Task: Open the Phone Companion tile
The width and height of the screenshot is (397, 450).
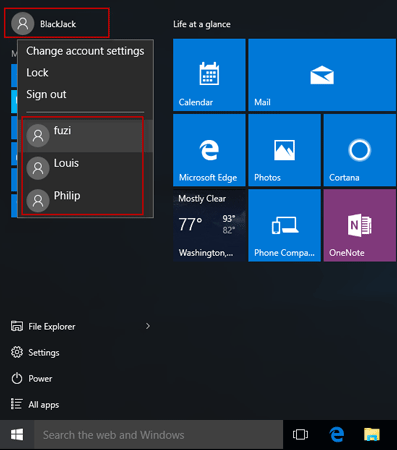Action: (284, 225)
